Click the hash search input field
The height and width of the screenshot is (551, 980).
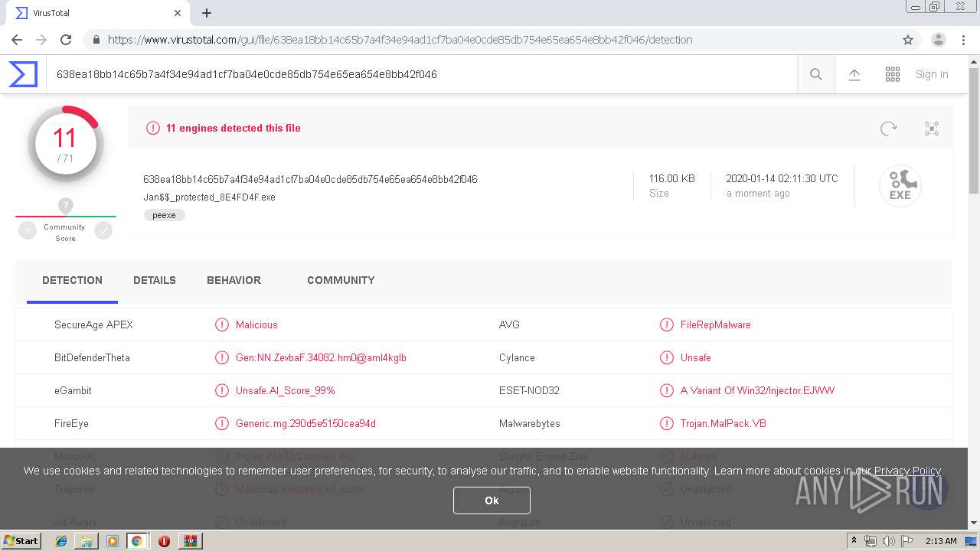[x=421, y=74]
